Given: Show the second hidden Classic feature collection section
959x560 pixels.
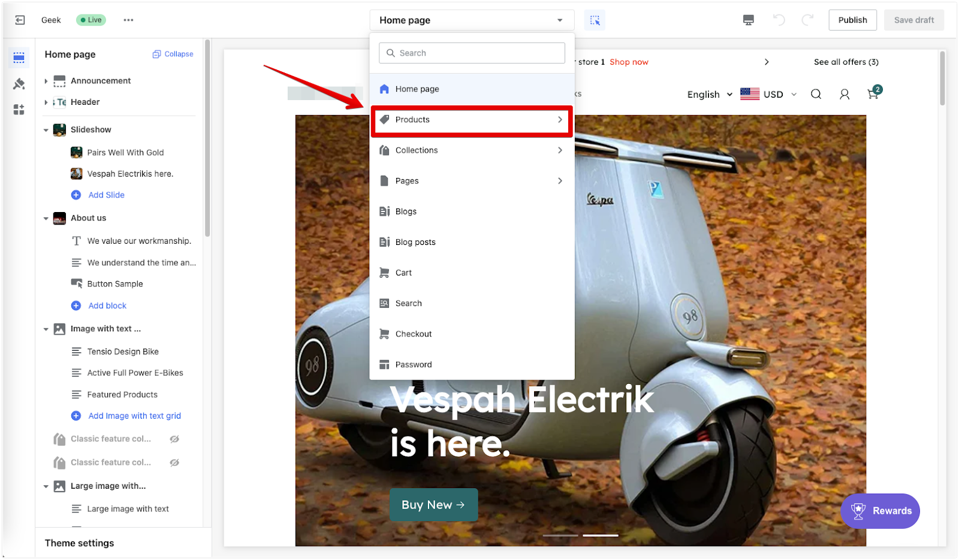Looking at the screenshot, I should click(174, 462).
